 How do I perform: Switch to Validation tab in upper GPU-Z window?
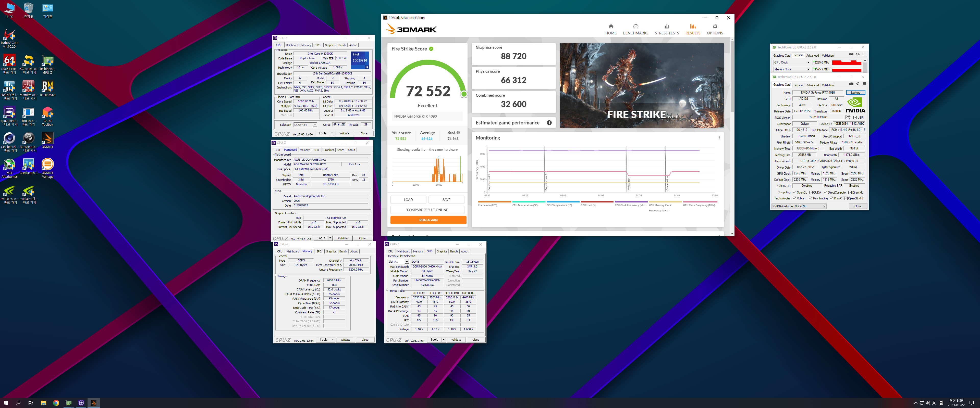827,56
